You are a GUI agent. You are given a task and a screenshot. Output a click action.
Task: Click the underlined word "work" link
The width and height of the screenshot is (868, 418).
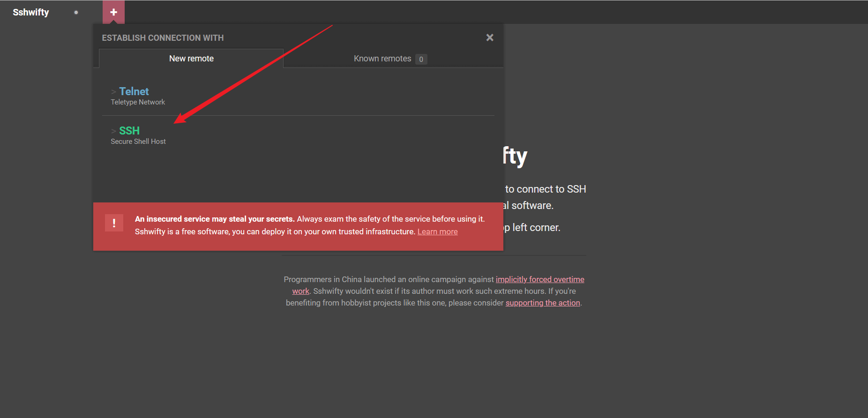(x=300, y=291)
